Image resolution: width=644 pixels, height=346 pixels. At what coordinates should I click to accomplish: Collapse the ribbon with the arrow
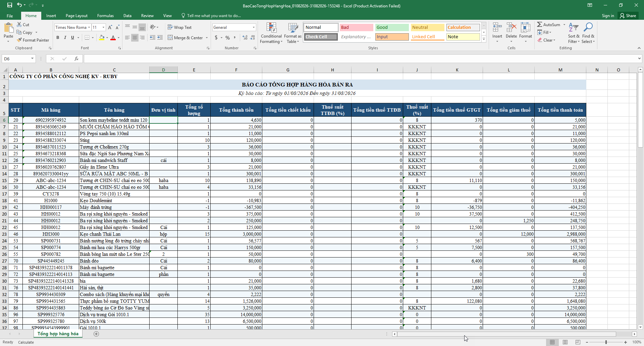[639, 48]
